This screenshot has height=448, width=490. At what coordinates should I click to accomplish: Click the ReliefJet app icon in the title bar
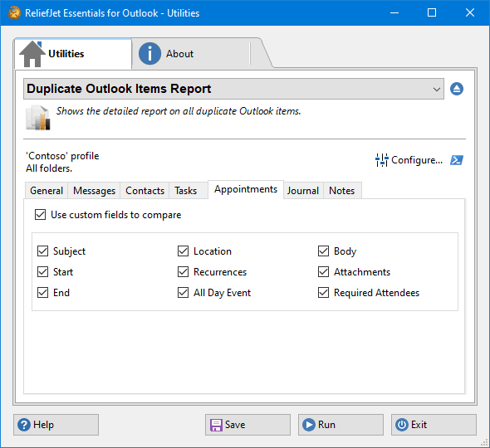[14, 12]
